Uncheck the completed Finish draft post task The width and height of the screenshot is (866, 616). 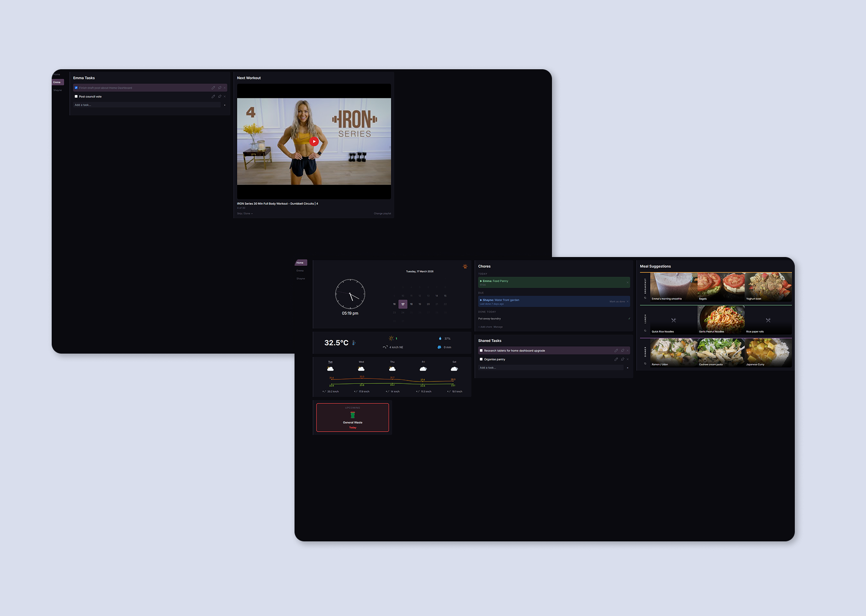click(76, 88)
